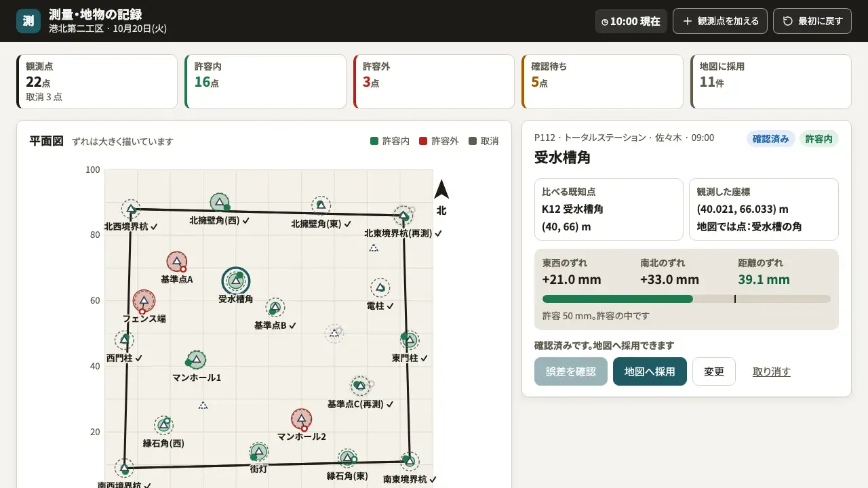Image resolution: width=868 pixels, height=488 pixels.
Task: Click the 誤差を確認 button
Action: tap(571, 371)
